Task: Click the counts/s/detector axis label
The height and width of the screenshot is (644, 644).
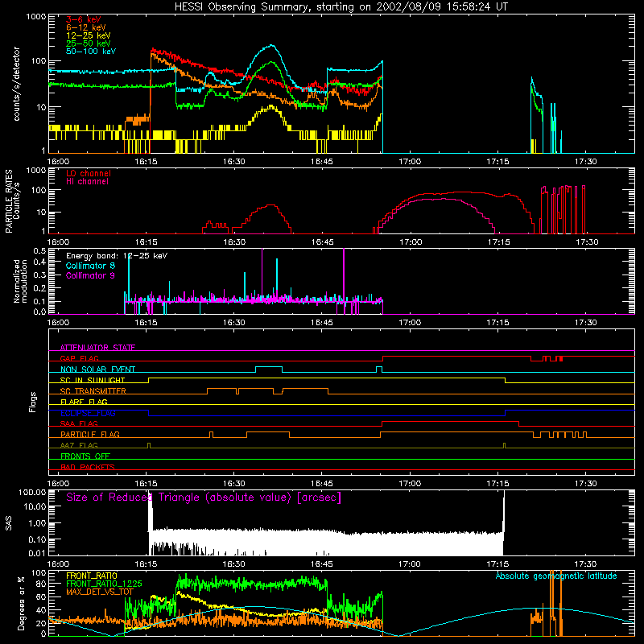Action: [x=16, y=84]
